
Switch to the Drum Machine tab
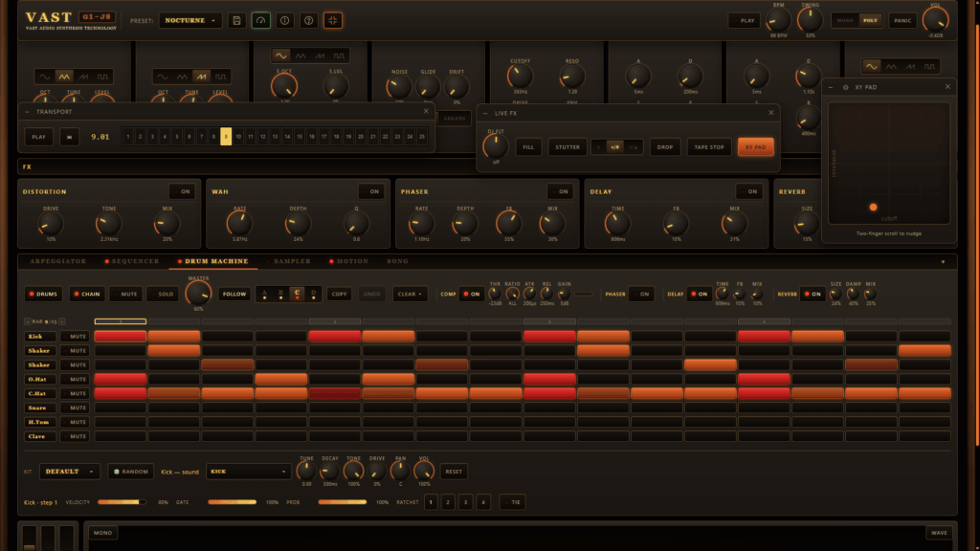[213, 261]
